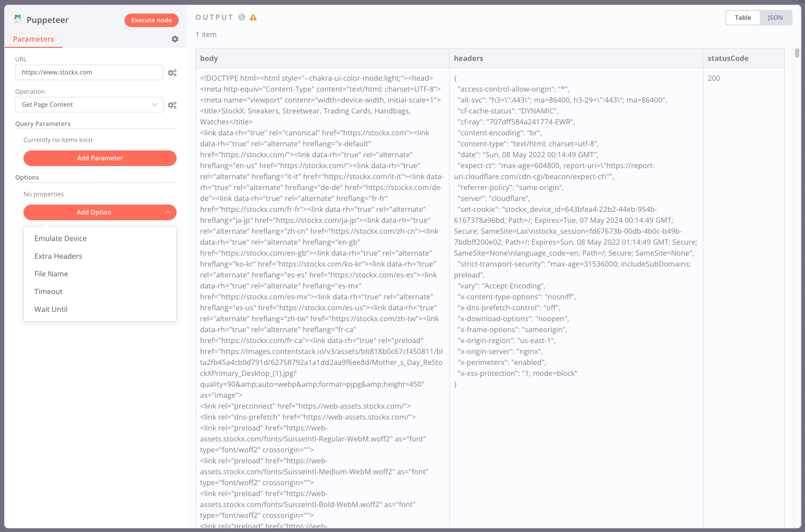Viewport: 805px width, 532px height.
Task: Click the Puppeteer node icon
Action: 18,19
